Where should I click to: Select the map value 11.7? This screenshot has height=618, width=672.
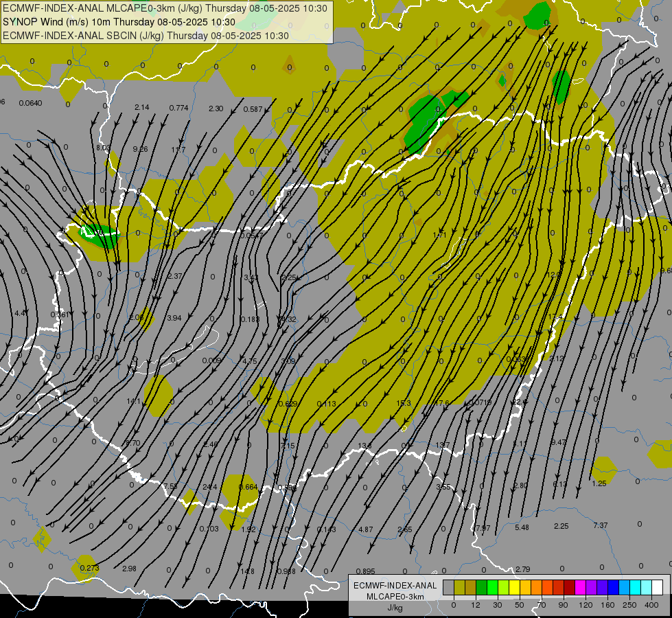(x=178, y=150)
